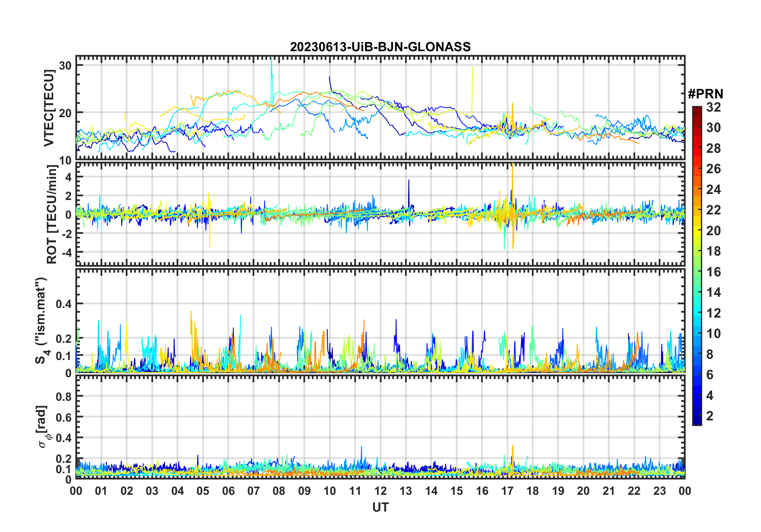Viewport: 761px width, 532px height.
Task: Click the dark blue ROT spike near 13 UT
Action: [x=409, y=188]
